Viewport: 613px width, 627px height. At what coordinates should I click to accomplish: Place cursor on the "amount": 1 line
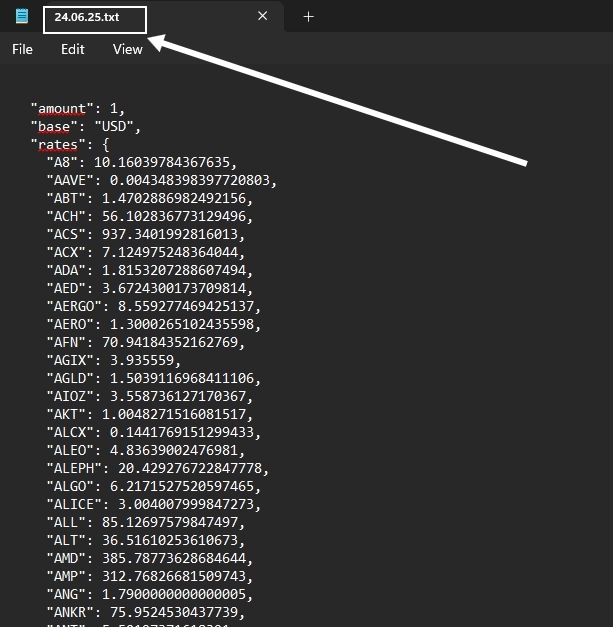tap(78, 109)
